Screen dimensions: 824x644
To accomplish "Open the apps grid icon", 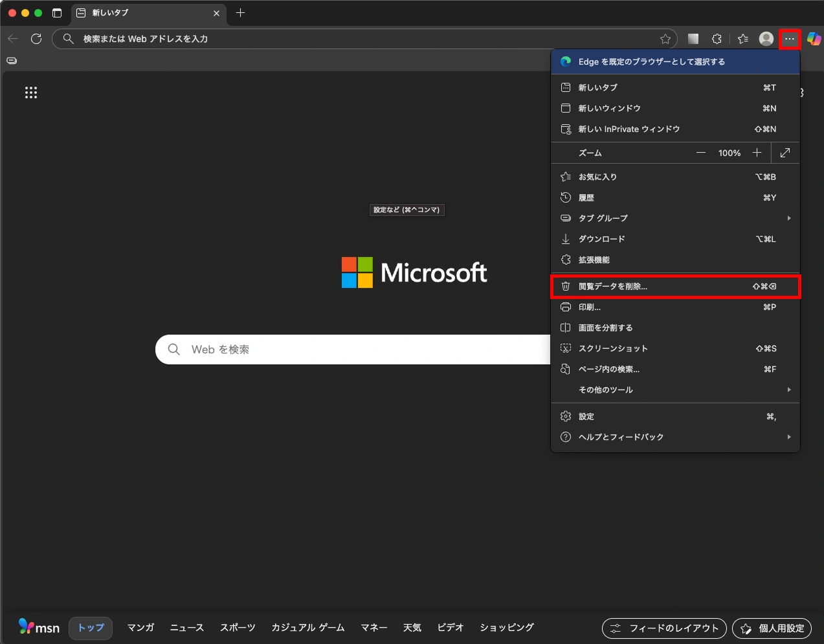I will 30,93.
